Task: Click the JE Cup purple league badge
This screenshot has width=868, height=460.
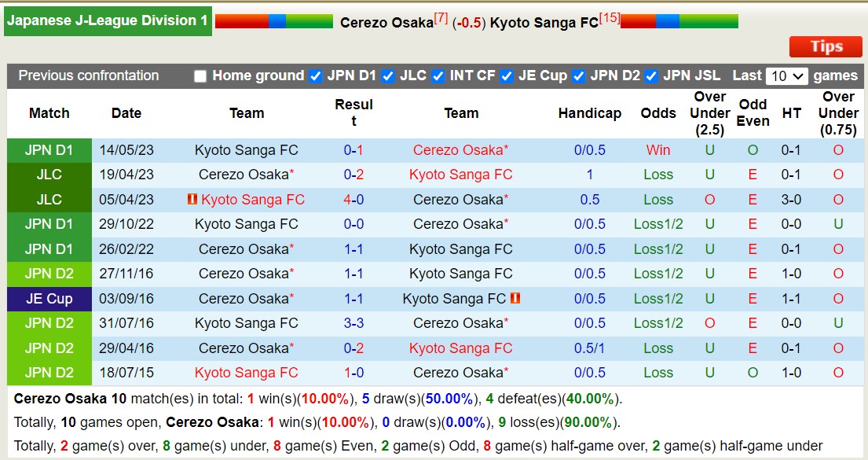Action: point(49,299)
